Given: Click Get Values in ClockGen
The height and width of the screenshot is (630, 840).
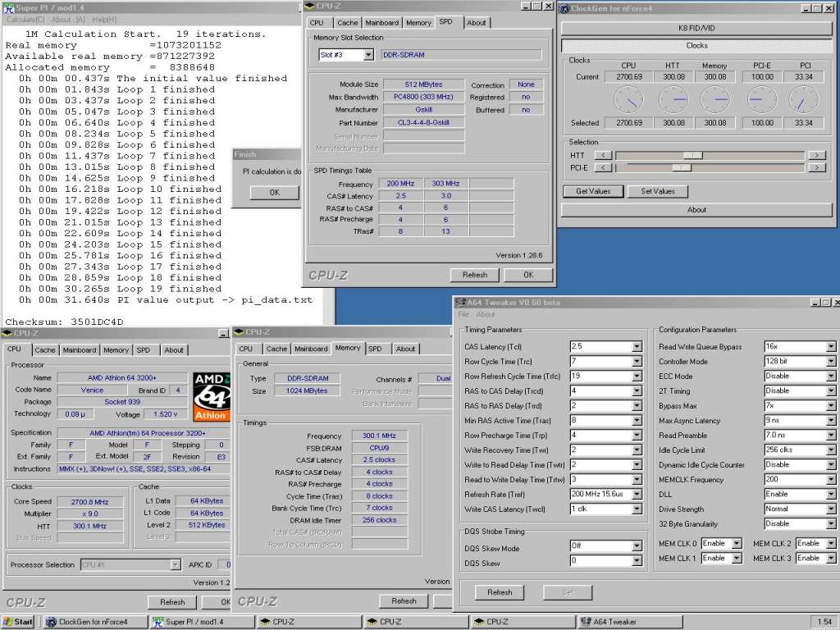Looking at the screenshot, I should click(593, 191).
